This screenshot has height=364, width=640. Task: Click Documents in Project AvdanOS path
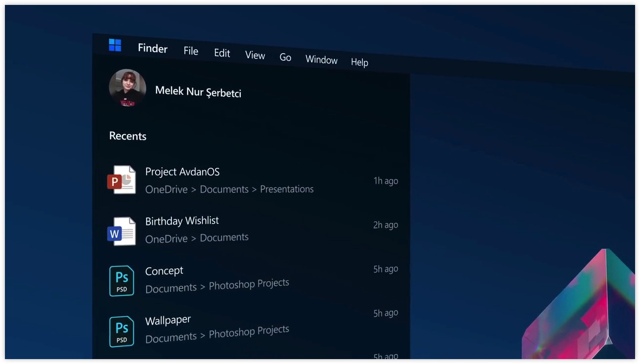click(x=224, y=189)
